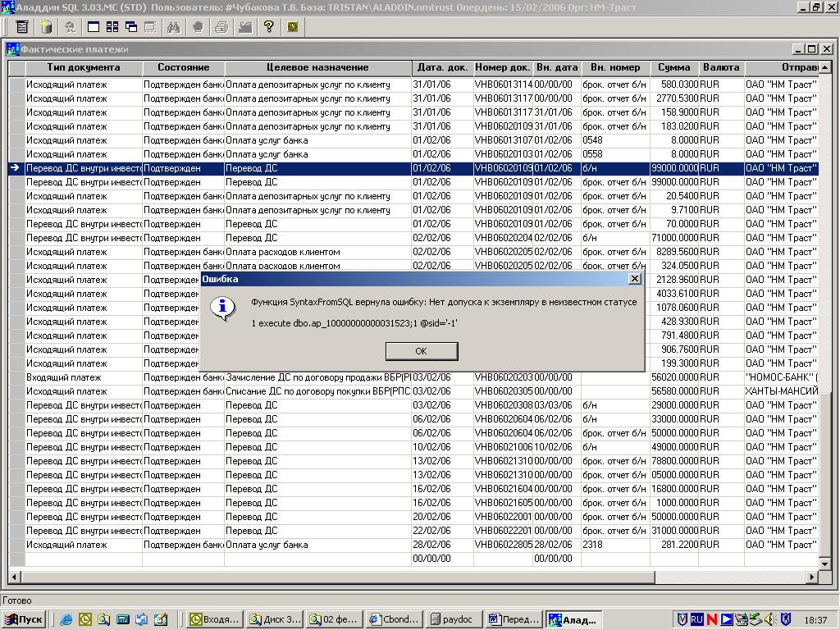Screen dimensions: 840x630
Task: Click the vertical scrollbar down arrow
Action: pyautogui.click(x=825, y=563)
